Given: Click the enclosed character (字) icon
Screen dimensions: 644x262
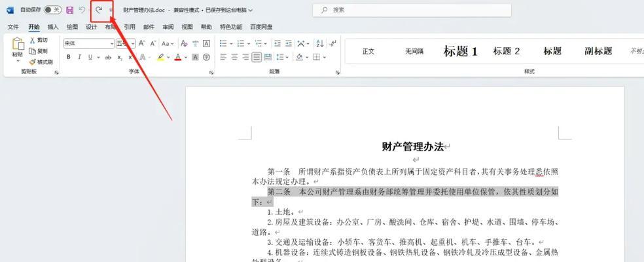Looking at the screenshot, I should click(x=207, y=57).
